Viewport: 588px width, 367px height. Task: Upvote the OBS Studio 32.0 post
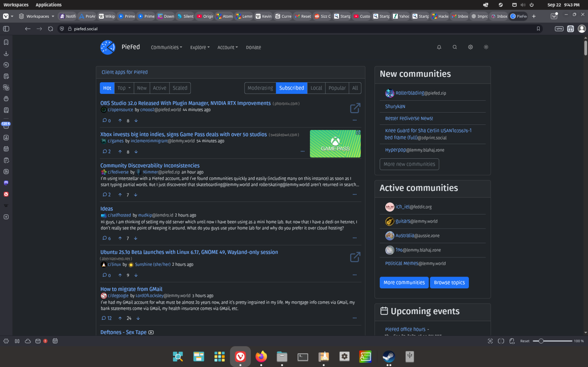click(120, 121)
